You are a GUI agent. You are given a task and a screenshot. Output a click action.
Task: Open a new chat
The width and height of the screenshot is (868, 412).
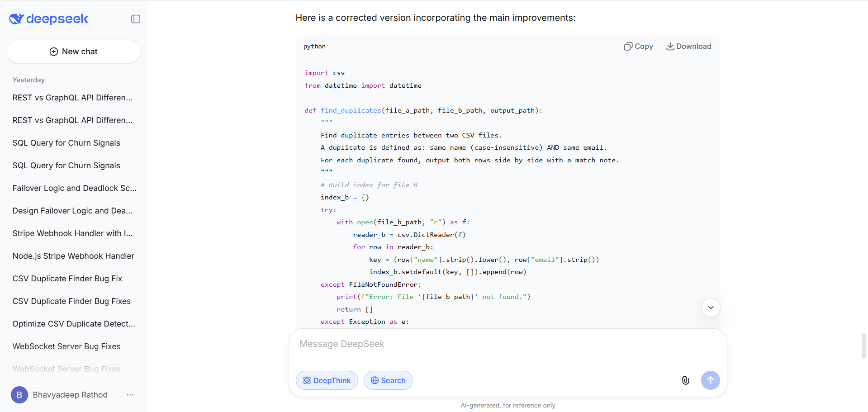73,51
